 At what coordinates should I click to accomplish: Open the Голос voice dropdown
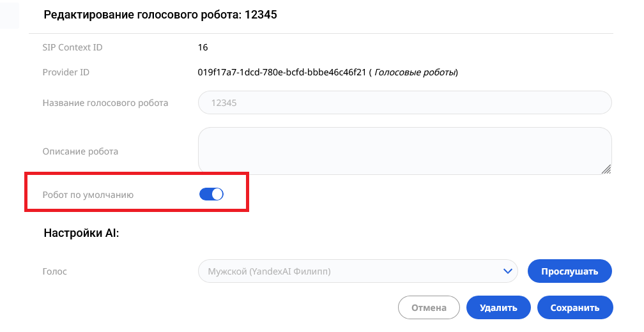point(358,271)
